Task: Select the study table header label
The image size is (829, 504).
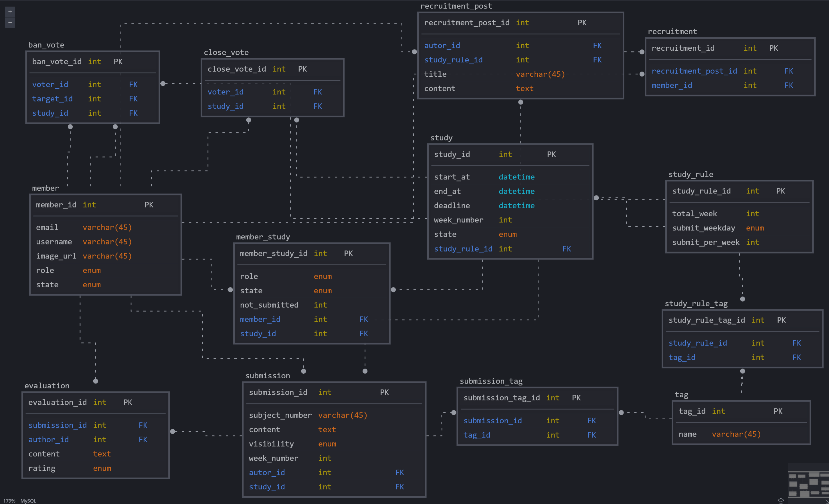Action: tap(441, 138)
